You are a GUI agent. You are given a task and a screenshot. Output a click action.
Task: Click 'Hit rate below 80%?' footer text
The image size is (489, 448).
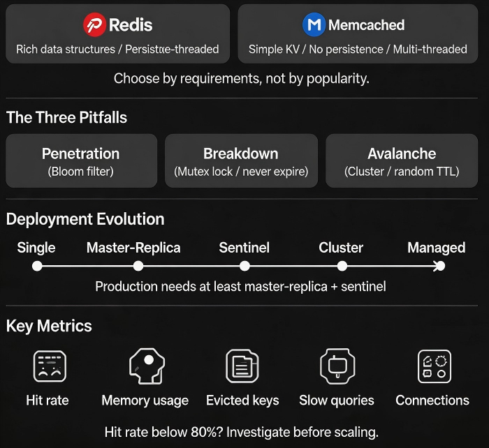[x=163, y=432]
